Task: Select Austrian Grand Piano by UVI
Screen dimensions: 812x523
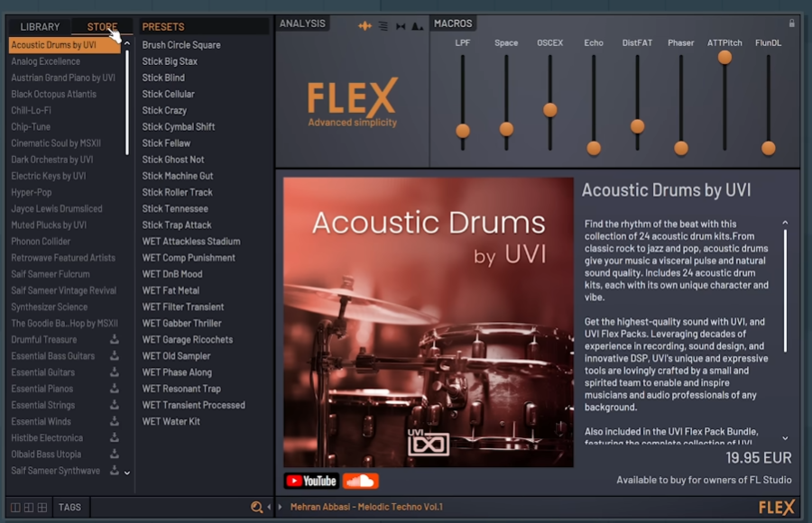Action: [x=65, y=78]
